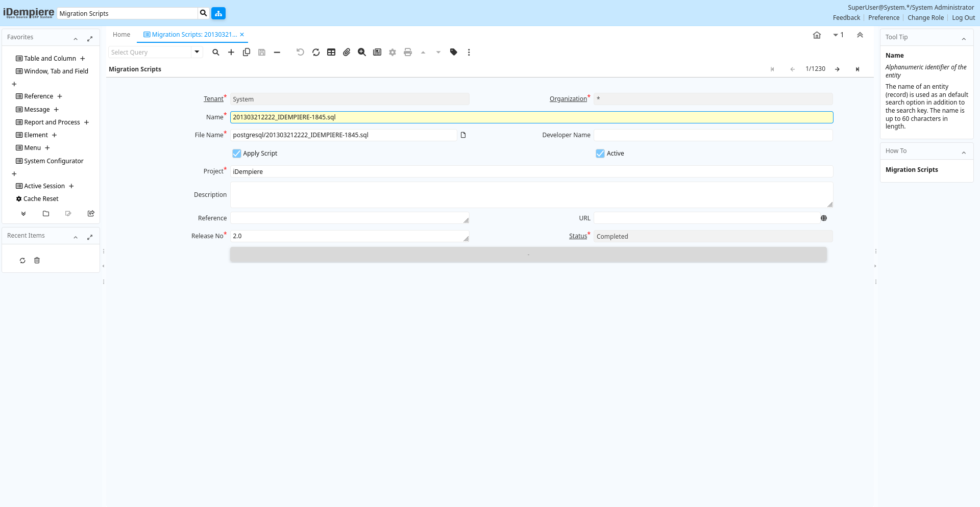The height and width of the screenshot is (507, 980).
Task: Collapse the Favorites panel
Action: point(76,39)
